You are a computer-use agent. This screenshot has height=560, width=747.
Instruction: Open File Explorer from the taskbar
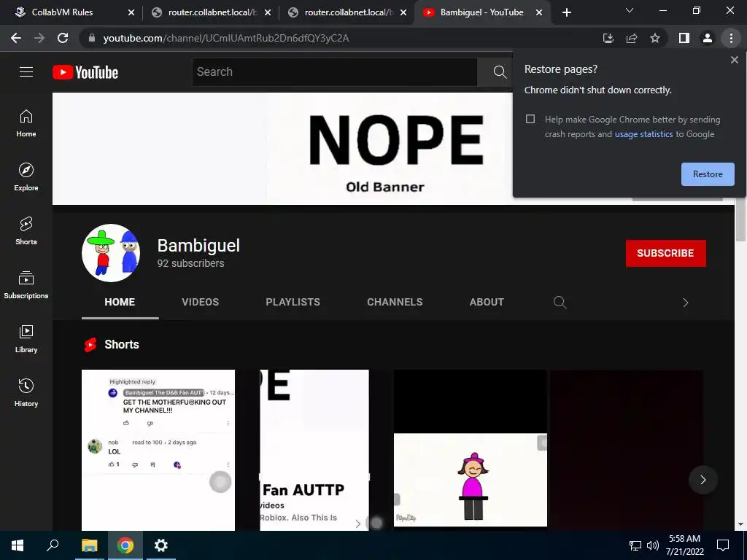pyautogui.click(x=89, y=545)
